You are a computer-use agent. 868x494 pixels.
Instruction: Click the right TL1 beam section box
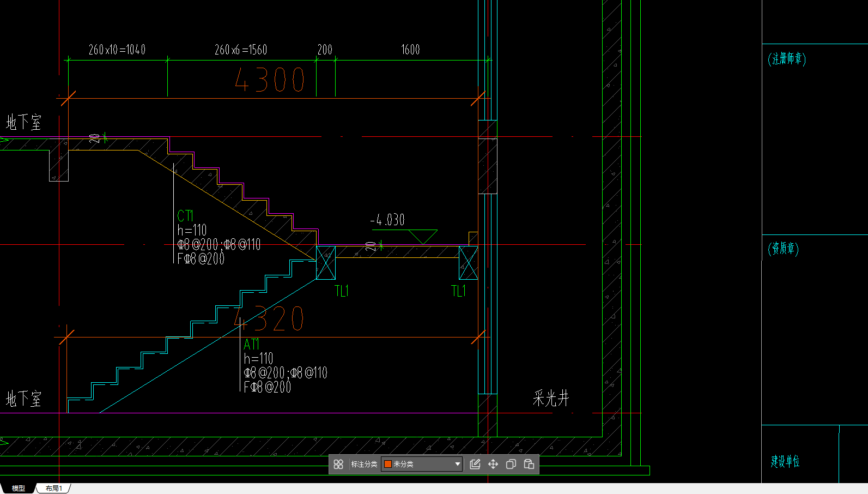pyautogui.click(x=469, y=263)
